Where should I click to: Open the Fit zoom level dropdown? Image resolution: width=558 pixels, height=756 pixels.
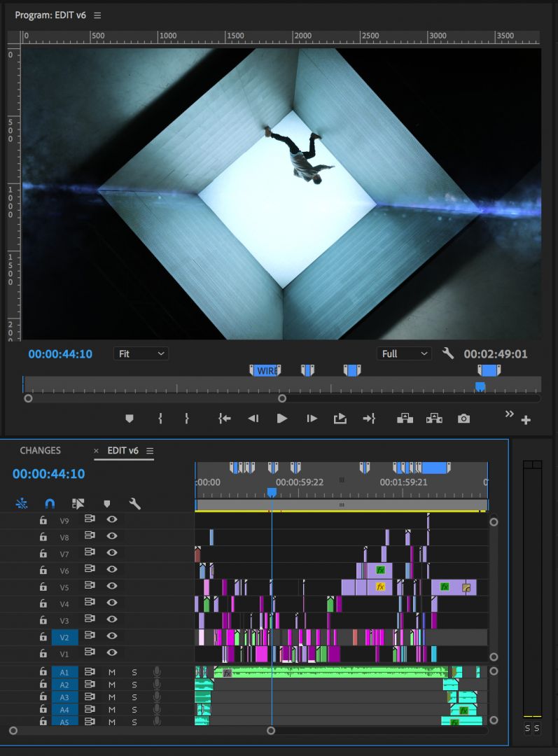click(141, 353)
